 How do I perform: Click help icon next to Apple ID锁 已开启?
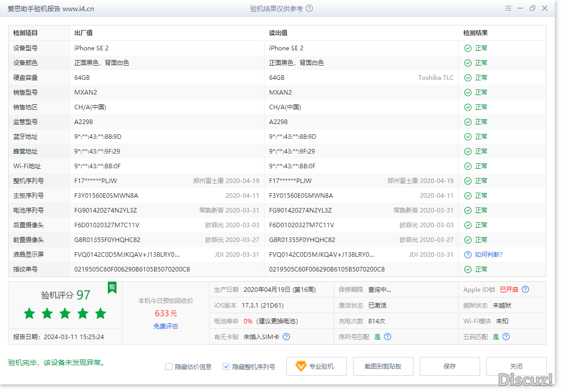pos(525,289)
